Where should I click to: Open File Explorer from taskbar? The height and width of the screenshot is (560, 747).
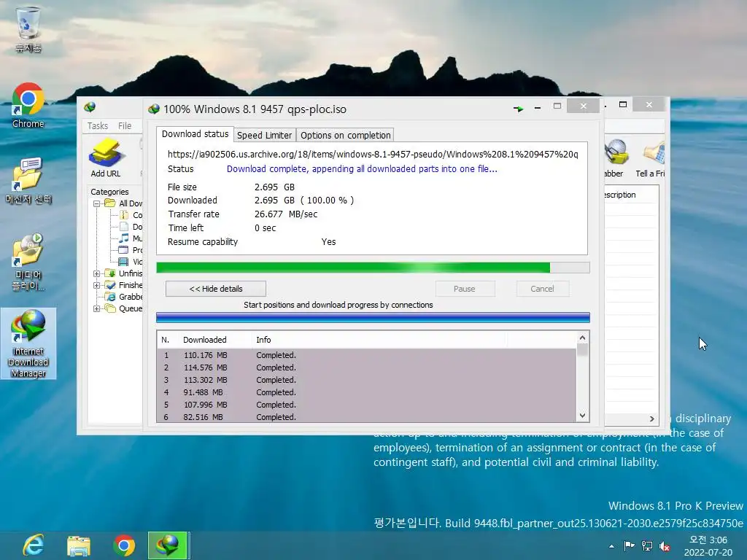coord(79,545)
